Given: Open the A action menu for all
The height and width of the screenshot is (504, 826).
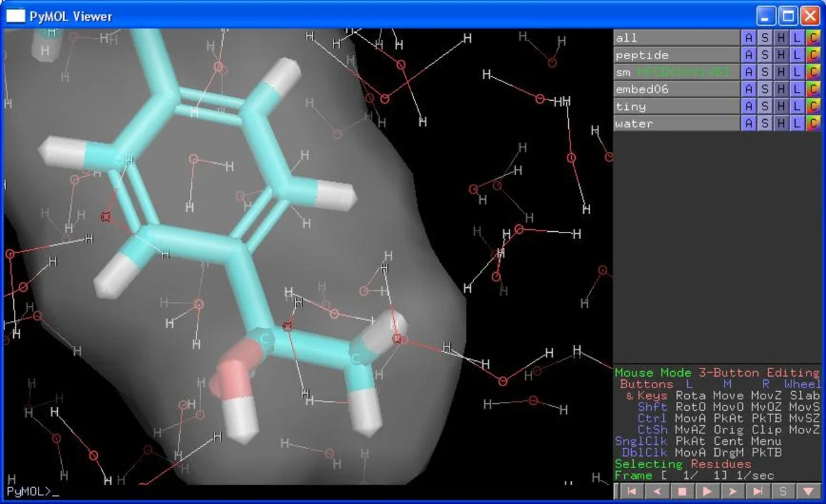Looking at the screenshot, I should tap(748, 38).
